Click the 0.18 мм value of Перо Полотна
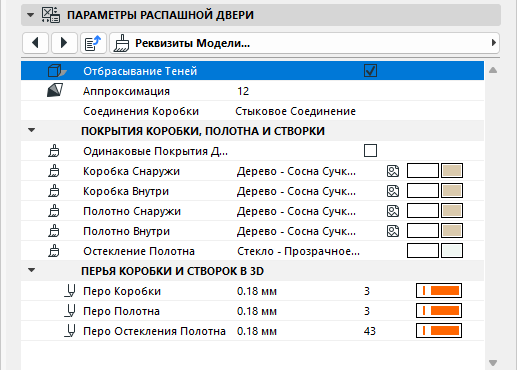The height and width of the screenshot is (370, 517). pos(257,311)
